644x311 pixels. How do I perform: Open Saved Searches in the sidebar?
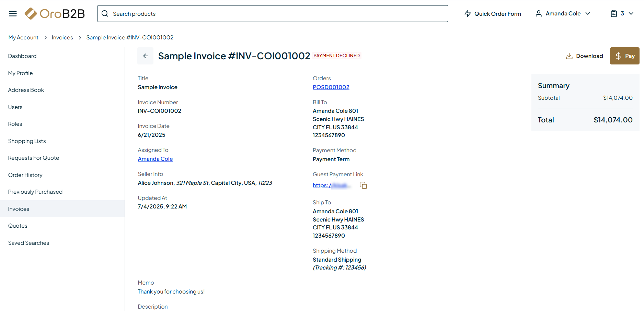click(29, 243)
